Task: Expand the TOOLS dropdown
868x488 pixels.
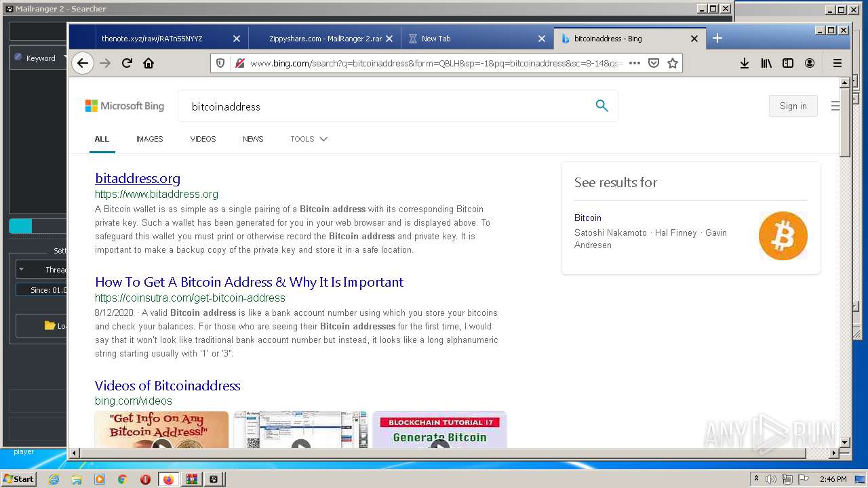Action: (309, 139)
